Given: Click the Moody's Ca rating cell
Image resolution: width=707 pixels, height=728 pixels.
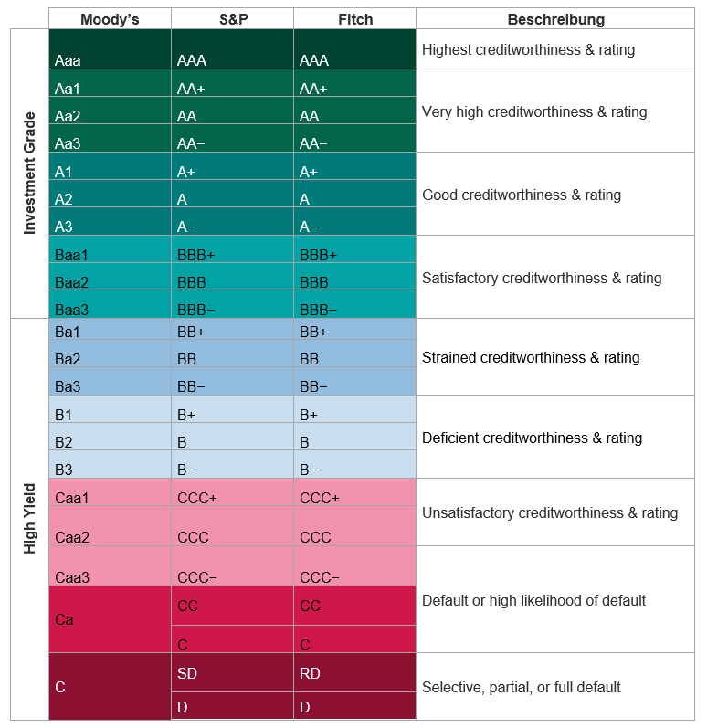Looking at the screenshot, I should (110, 619).
